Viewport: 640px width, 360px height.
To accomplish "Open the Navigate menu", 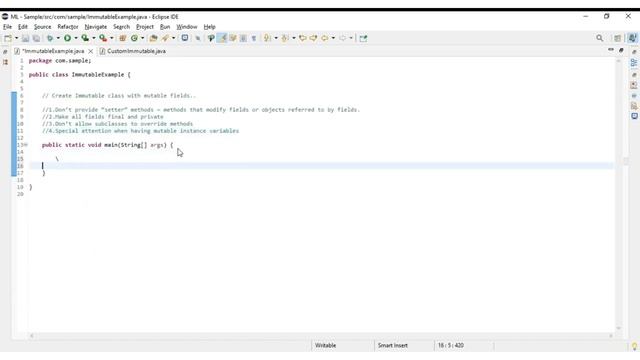I will coord(96,27).
